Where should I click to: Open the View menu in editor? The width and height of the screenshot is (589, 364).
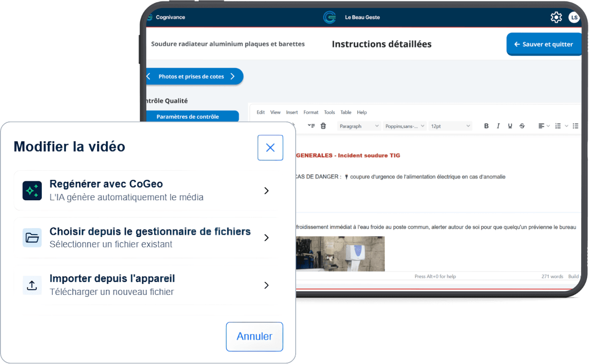[x=275, y=112]
